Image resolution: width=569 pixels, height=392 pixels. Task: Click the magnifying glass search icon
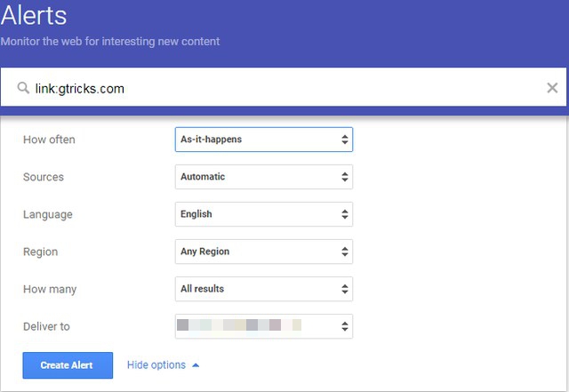point(23,88)
